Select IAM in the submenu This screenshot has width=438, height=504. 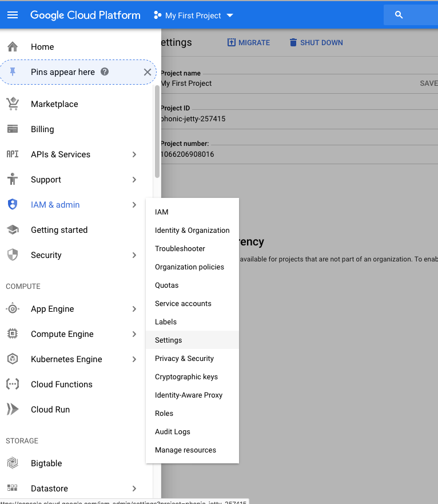pos(192,212)
